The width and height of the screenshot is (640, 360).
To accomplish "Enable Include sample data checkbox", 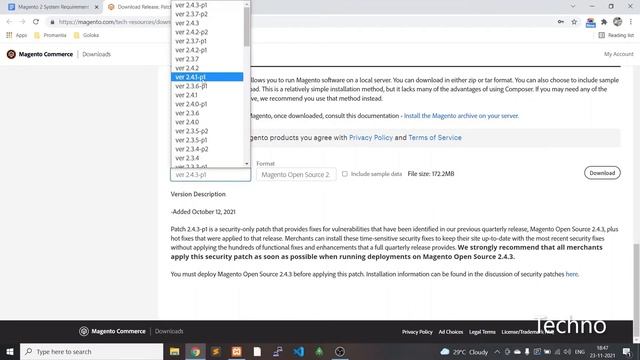I will tap(345, 173).
